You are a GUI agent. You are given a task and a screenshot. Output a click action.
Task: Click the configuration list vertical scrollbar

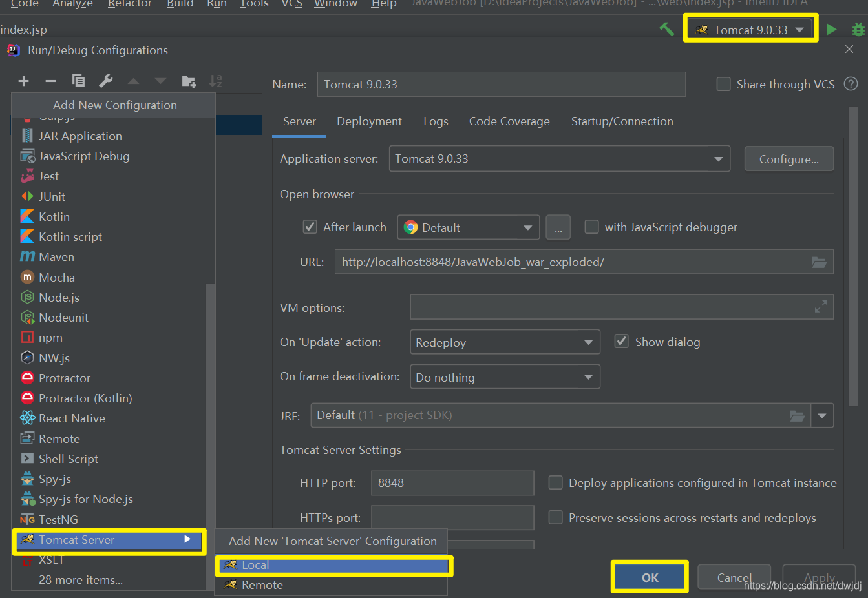(x=209, y=436)
